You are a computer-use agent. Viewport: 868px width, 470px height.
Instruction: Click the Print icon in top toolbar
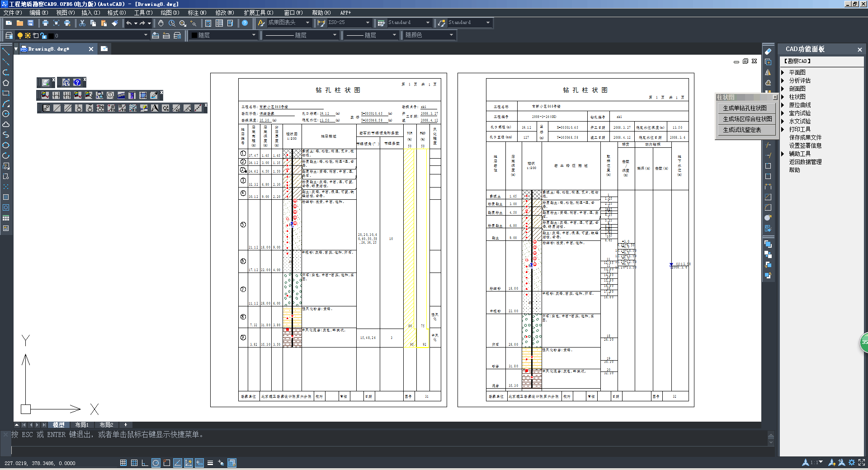click(45, 23)
